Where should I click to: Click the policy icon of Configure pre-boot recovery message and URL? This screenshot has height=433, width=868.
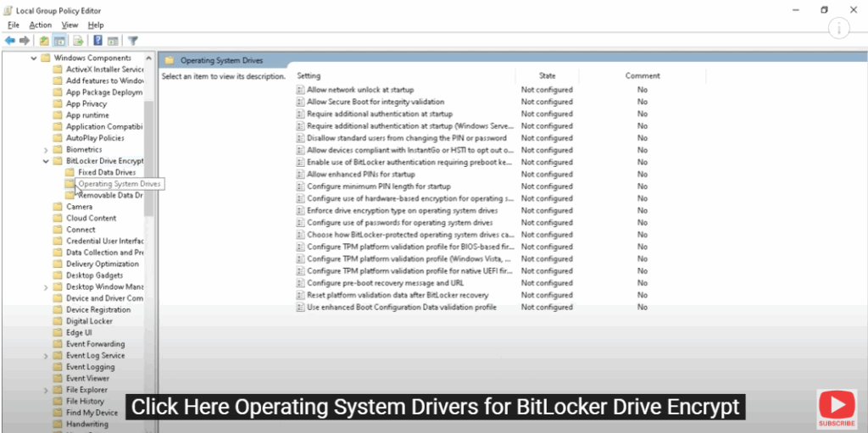click(301, 283)
